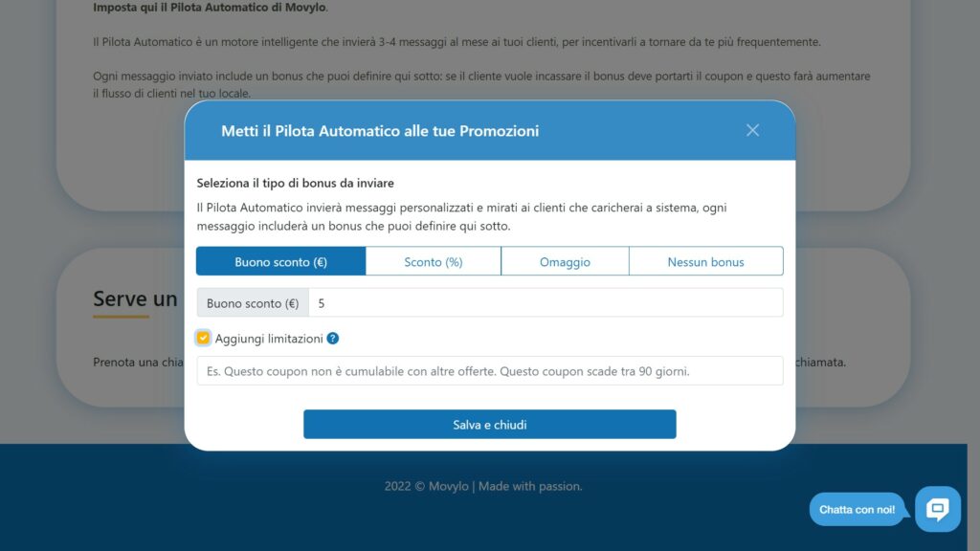
Task: Click the page's vertical scrollbar
Action: pos(973,275)
